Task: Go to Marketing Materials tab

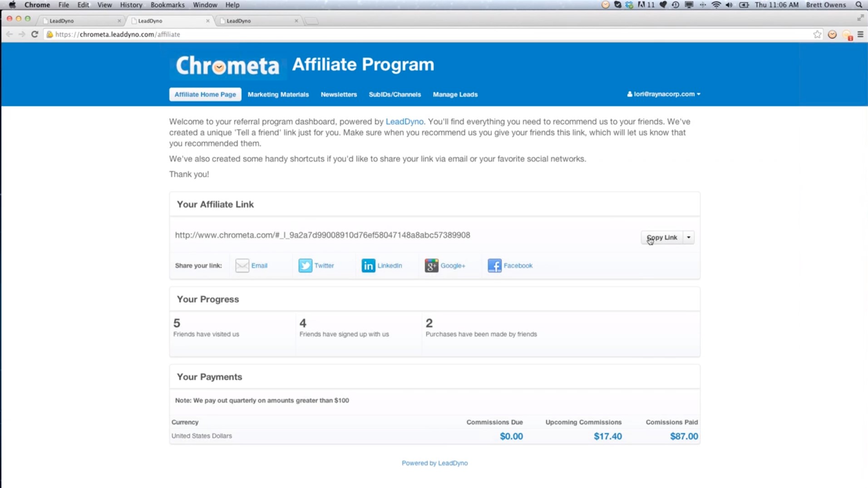Action: [x=278, y=94]
